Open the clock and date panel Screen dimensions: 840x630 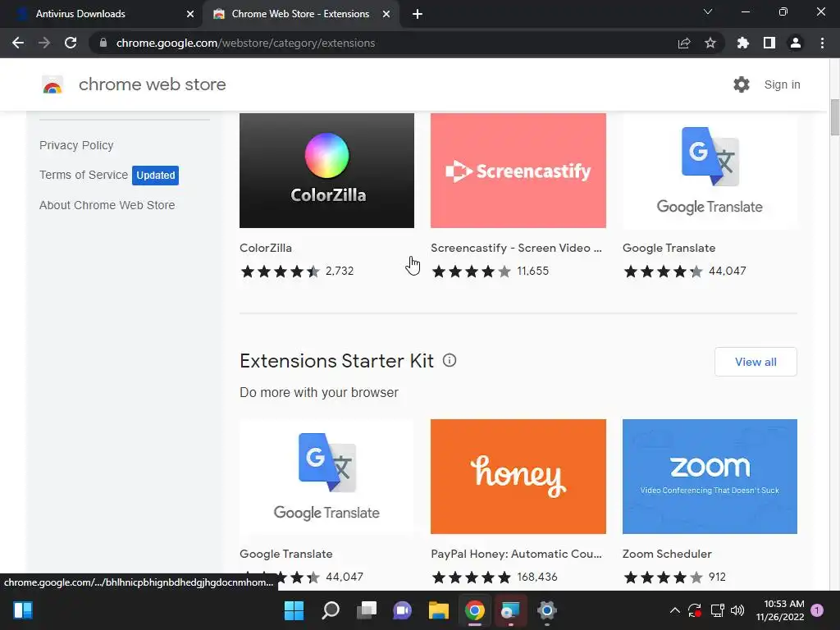[780, 610]
